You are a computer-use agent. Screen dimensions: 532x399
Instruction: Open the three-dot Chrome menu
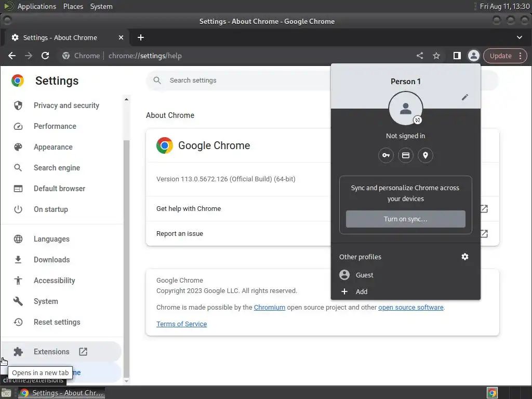point(520,56)
